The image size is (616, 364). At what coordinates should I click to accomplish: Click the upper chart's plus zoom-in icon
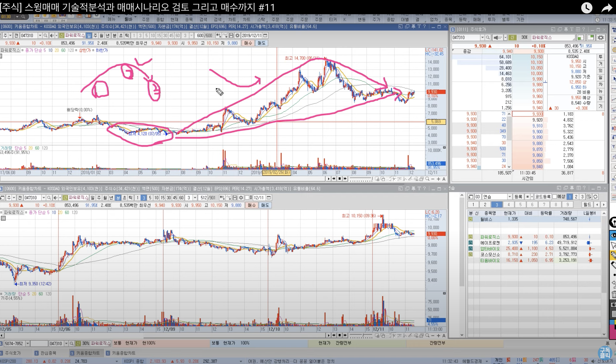[438, 179]
